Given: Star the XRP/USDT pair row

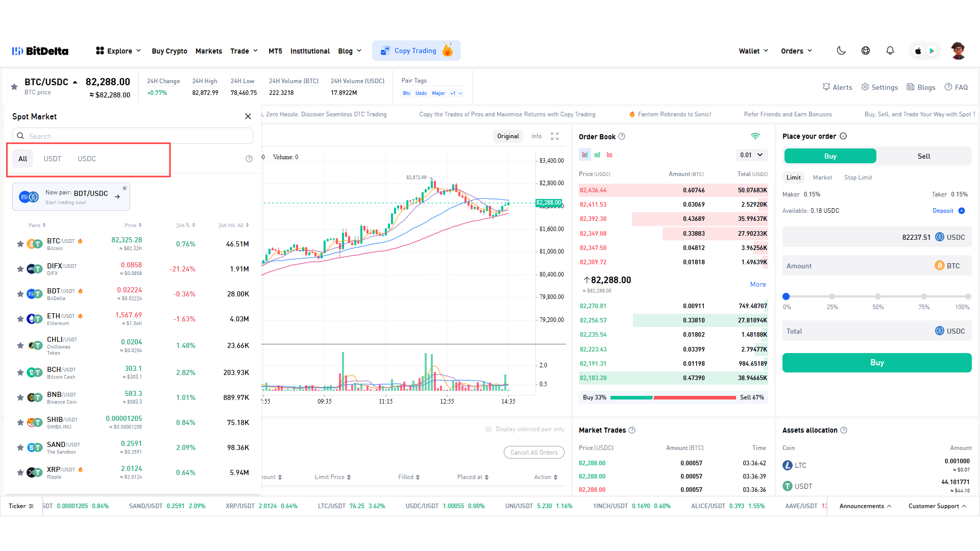Looking at the screenshot, I should pos(20,472).
